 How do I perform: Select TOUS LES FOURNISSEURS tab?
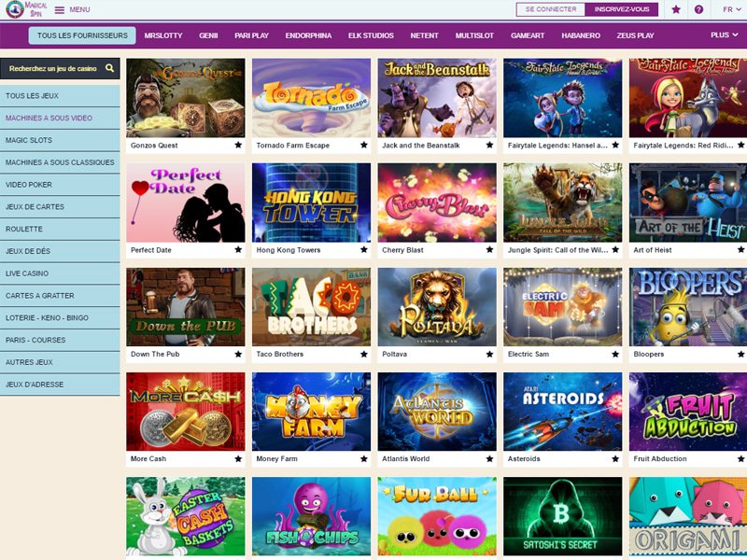tap(82, 35)
